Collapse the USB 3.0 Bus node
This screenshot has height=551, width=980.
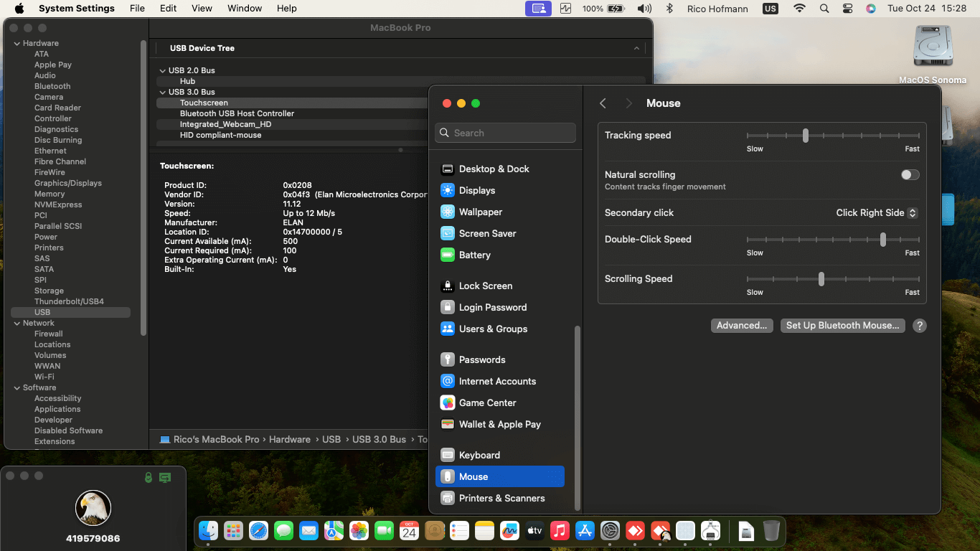click(x=163, y=92)
